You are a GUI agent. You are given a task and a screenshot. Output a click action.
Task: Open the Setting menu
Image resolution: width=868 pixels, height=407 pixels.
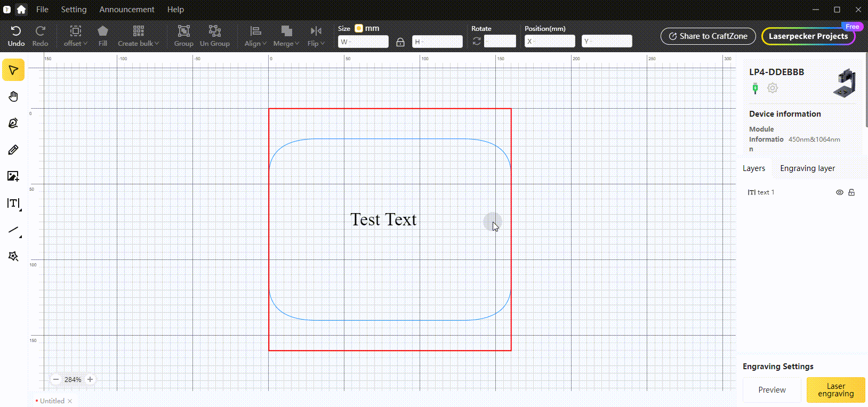(74, 10)
